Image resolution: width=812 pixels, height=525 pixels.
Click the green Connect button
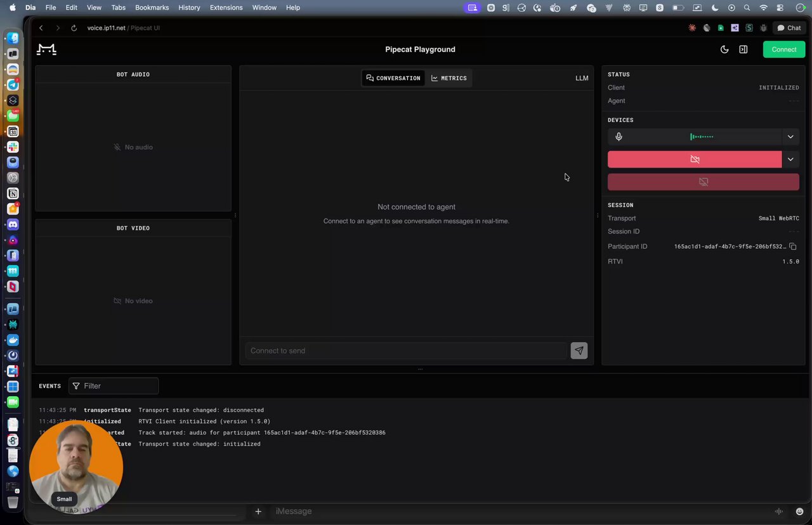(x=783, y=50)
